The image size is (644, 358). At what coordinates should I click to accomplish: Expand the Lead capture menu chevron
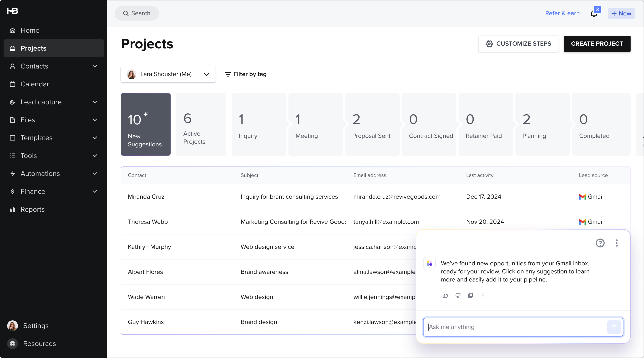pos(95,102)
